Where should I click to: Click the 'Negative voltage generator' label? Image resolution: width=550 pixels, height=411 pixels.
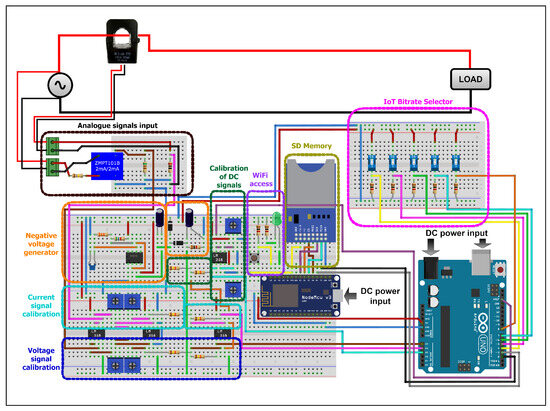pyautogui.click(x=41, y=244)
